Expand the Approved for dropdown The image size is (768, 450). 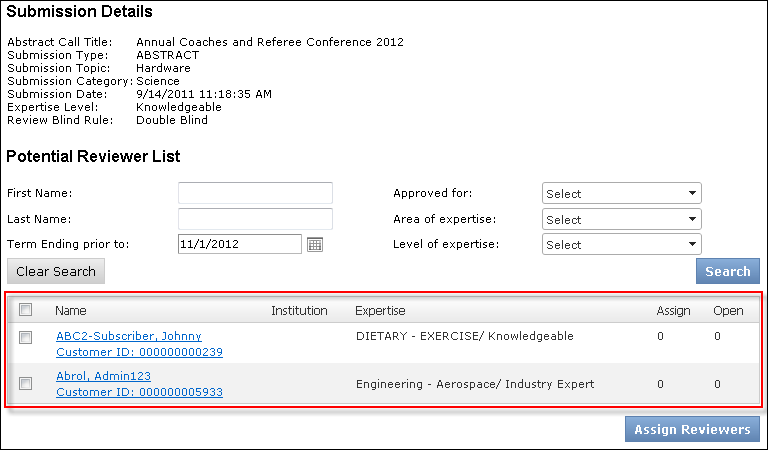[x=621, y=194]
